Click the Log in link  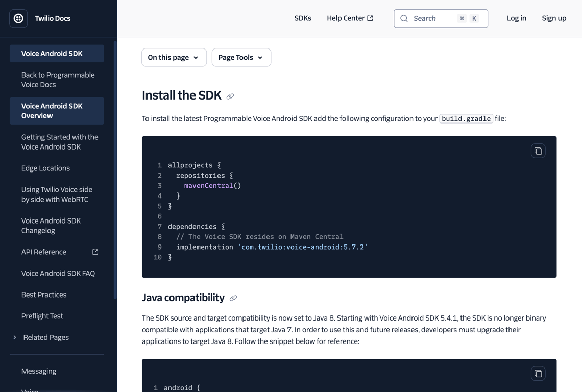(516, 18)
